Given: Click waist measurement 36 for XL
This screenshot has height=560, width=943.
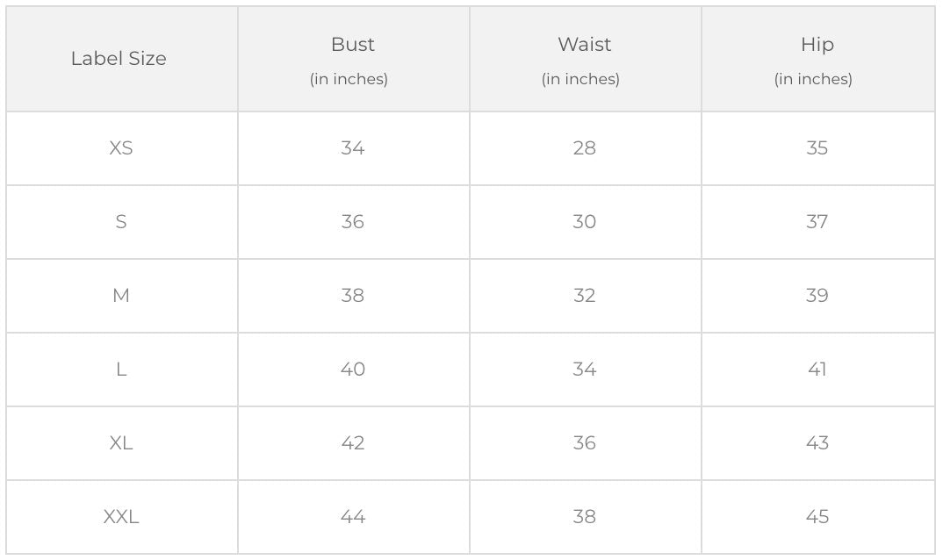Looking at the screenshot, I should coord(584,443).
